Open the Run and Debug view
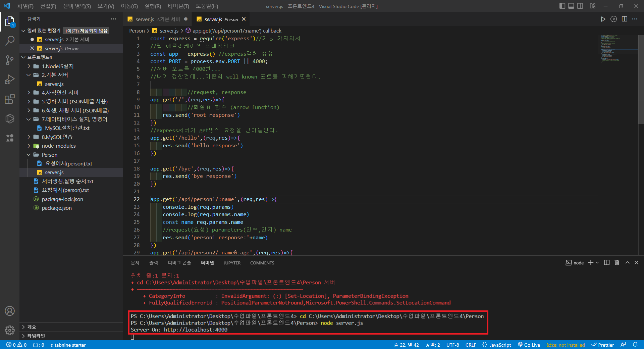Image resolution: width=644 pixels, height=349 pixels. point(10,80)
